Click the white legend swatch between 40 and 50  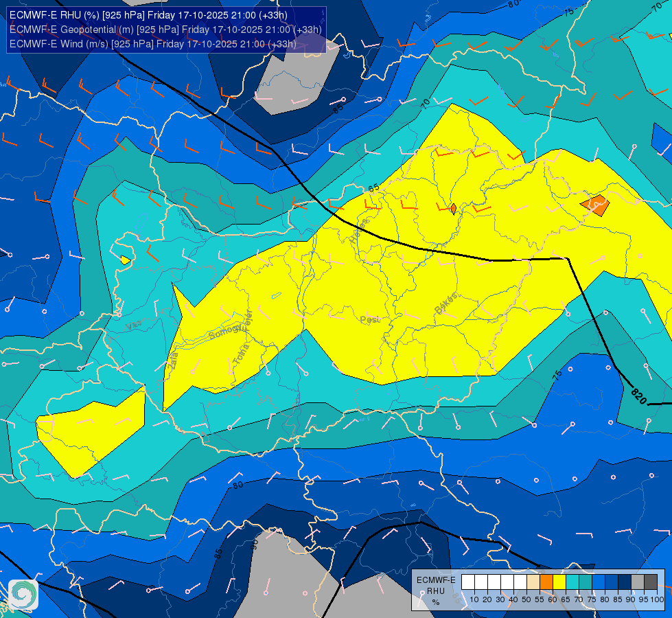520,582
